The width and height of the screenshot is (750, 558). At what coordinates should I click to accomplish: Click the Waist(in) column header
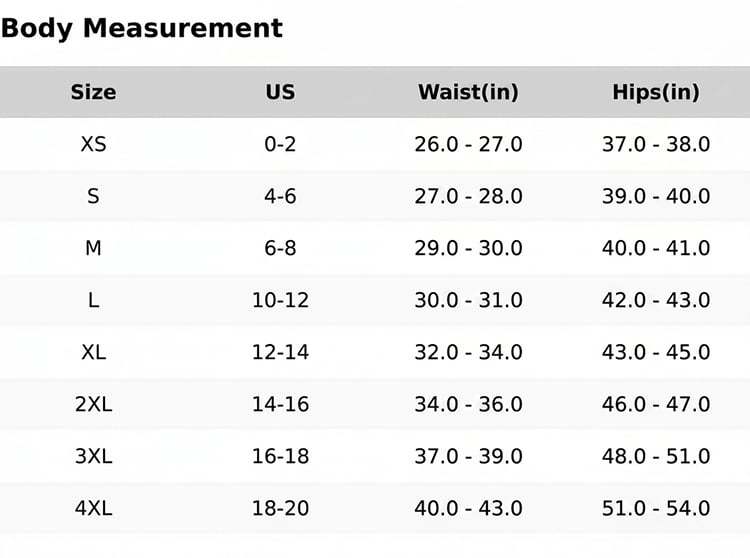(468, 92)
